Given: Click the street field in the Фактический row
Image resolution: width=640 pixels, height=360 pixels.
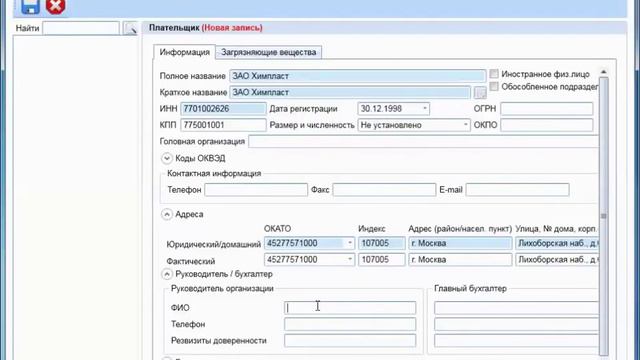Looking at the screenshot, I should (557, 260).
